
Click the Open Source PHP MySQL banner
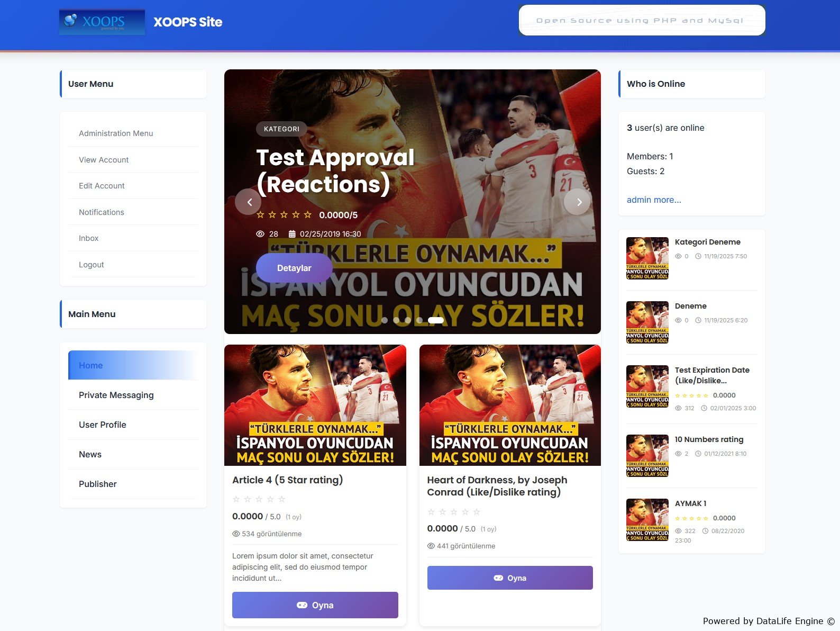coord(642,21)
